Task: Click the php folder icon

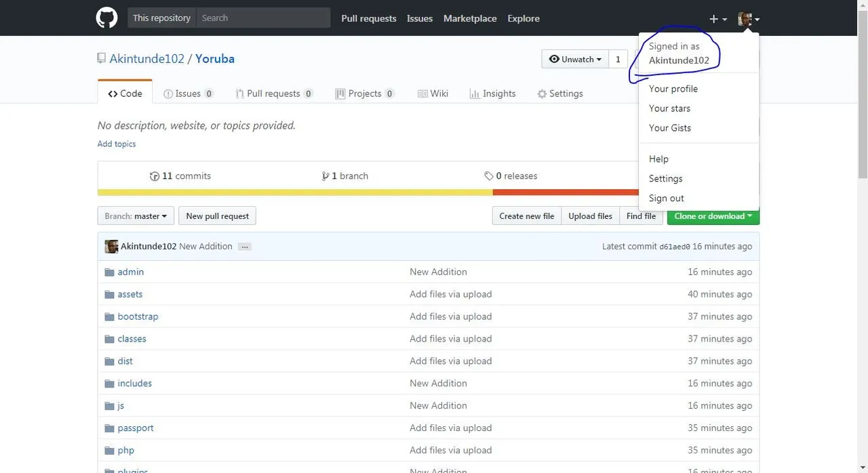Action: 109,451
